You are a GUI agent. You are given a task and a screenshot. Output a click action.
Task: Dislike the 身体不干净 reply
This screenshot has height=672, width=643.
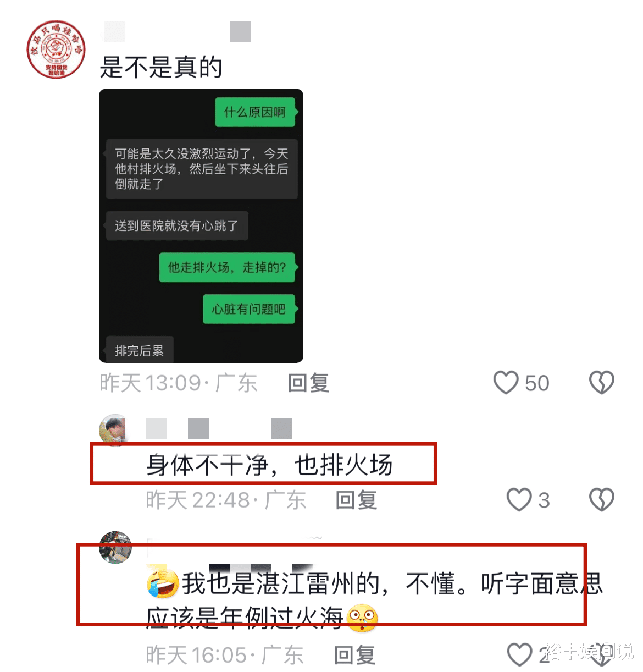602,500
